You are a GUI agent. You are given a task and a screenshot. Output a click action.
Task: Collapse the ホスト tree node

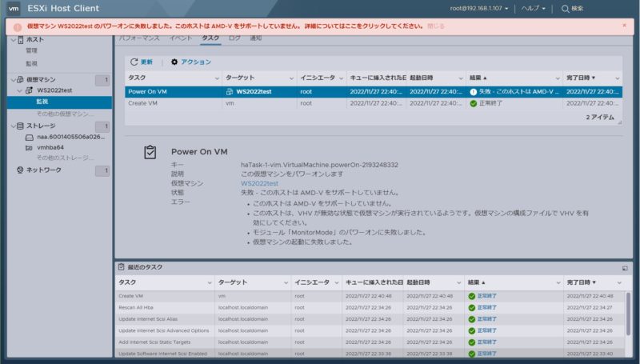[x=14, y=40]
